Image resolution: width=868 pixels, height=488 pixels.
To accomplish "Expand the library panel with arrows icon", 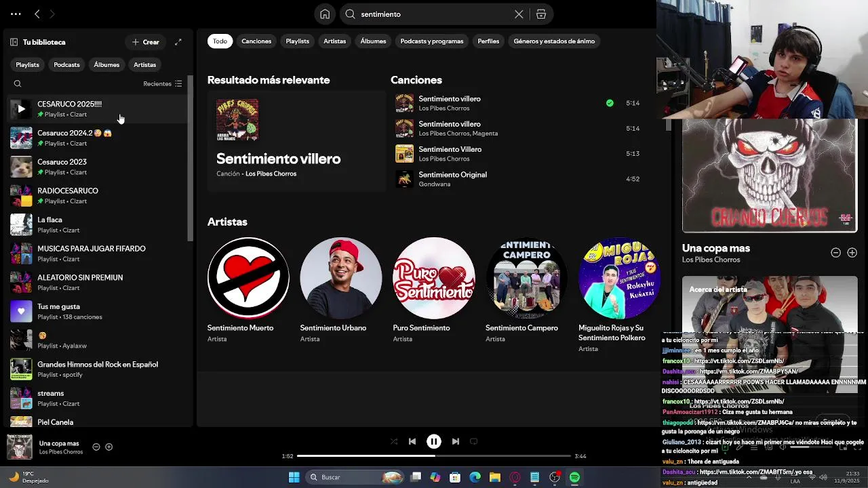I will [x=178, y=42].
